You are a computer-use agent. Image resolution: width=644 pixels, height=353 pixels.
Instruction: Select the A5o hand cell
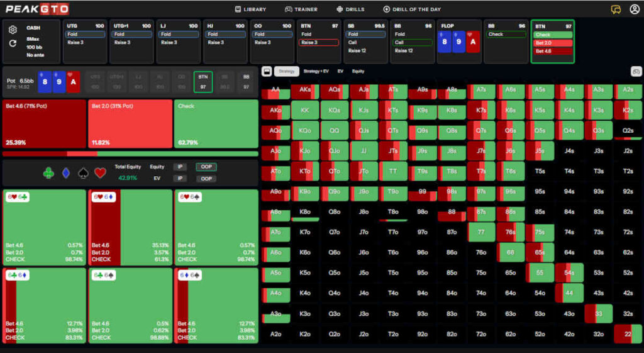click(x=275, y=273)
